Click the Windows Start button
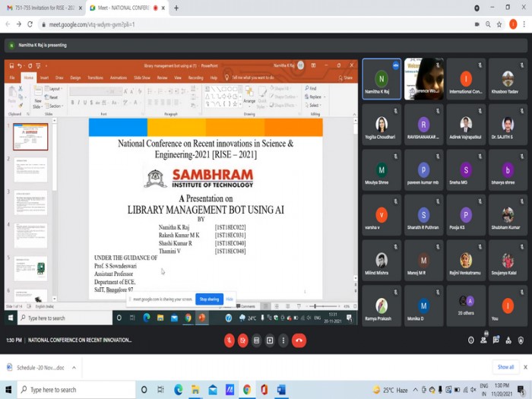The width and height of the screenshot is (532, 399). pyautogui.click(x=8, y=390)
